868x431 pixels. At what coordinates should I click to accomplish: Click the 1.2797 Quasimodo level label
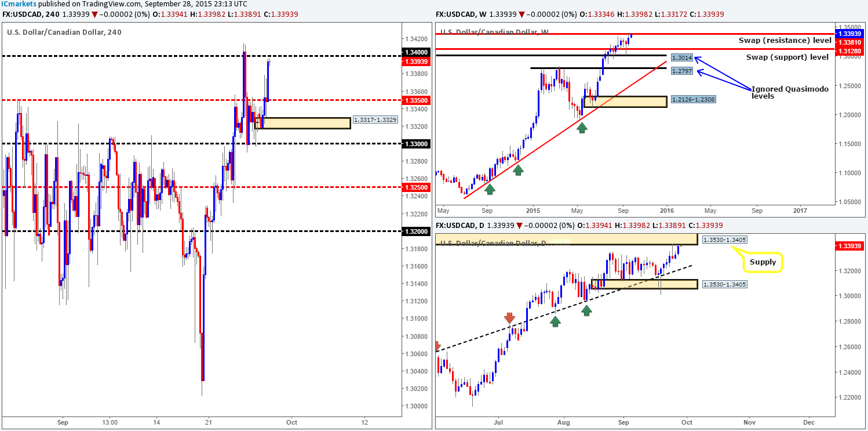tap(681, 71)
